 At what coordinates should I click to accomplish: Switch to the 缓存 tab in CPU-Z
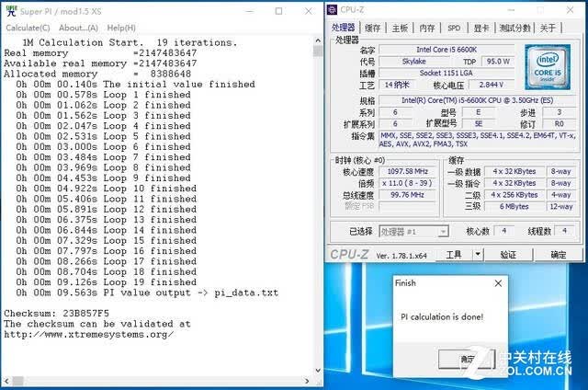[372, 28]
